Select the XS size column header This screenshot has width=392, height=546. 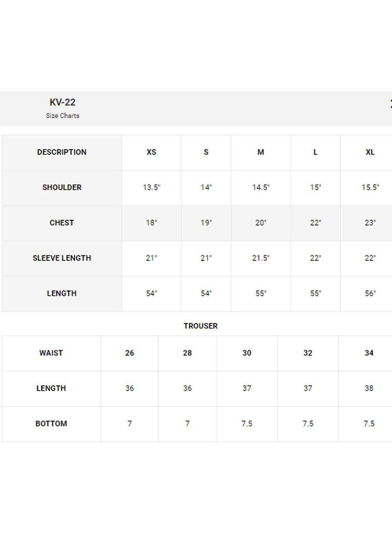[151, 152]
